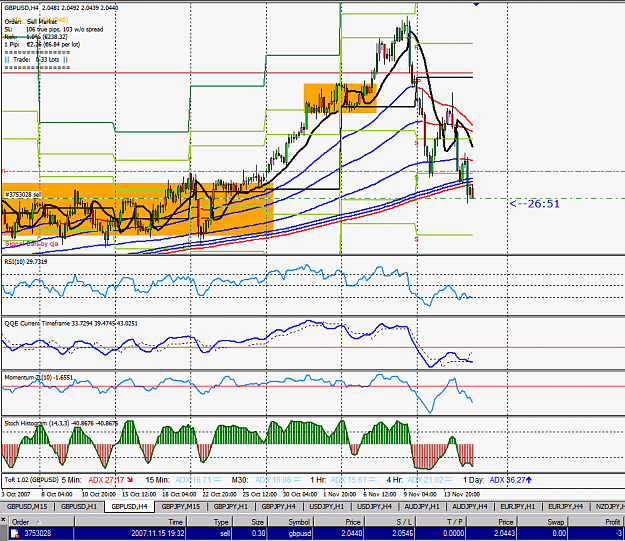Click the 'Signal Bars by cja' label
Image resolution: width=625 pixels, height=541 pixels.
(31, 244)
